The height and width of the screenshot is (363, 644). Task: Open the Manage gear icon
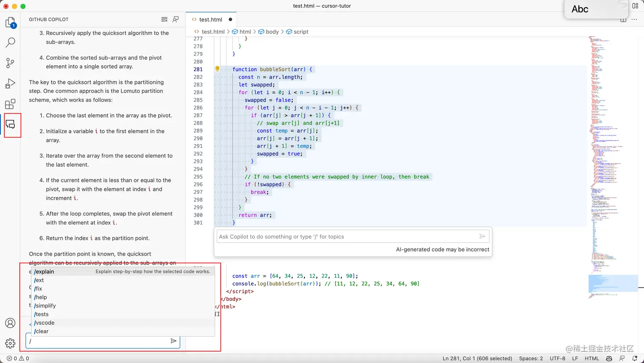(10, 343)
